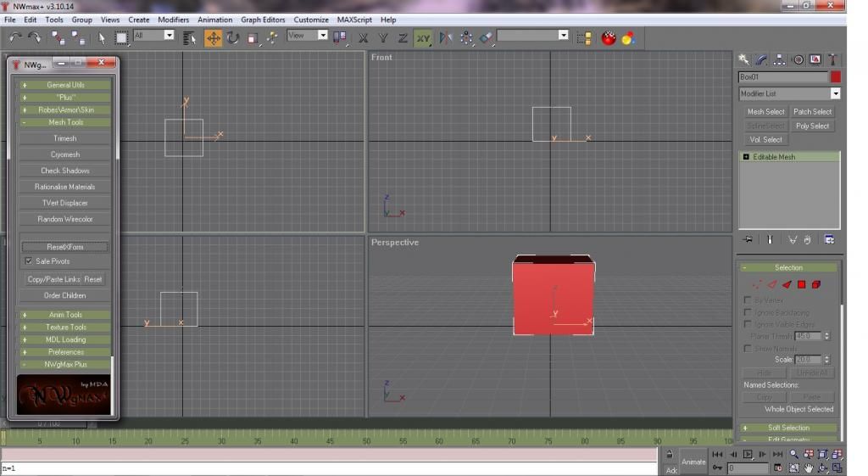The image size is (868, 476).
Task: Select the Rotate tool in toolbar
Action: [233, 38]
